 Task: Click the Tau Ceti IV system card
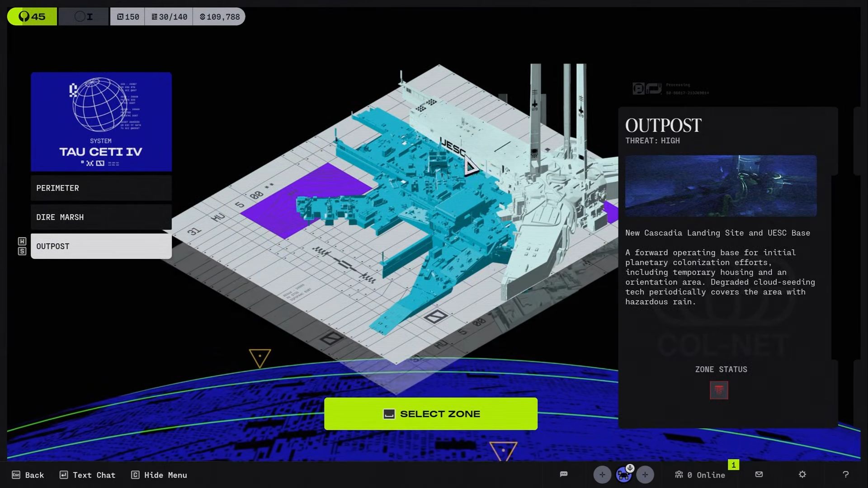click(101, 122)
